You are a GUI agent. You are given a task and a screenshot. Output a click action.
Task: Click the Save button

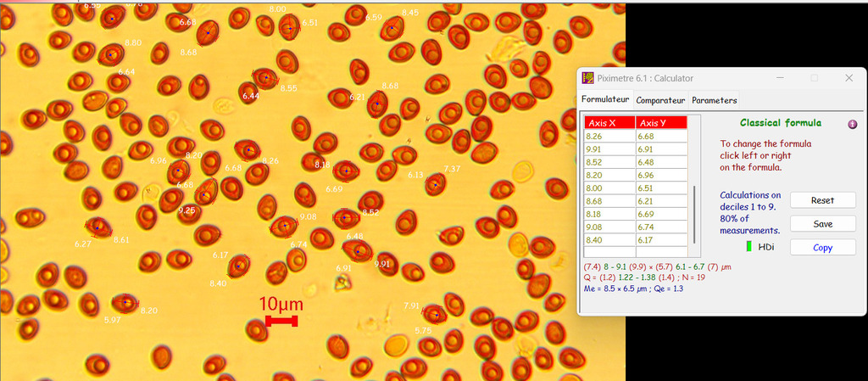(822, 224)
